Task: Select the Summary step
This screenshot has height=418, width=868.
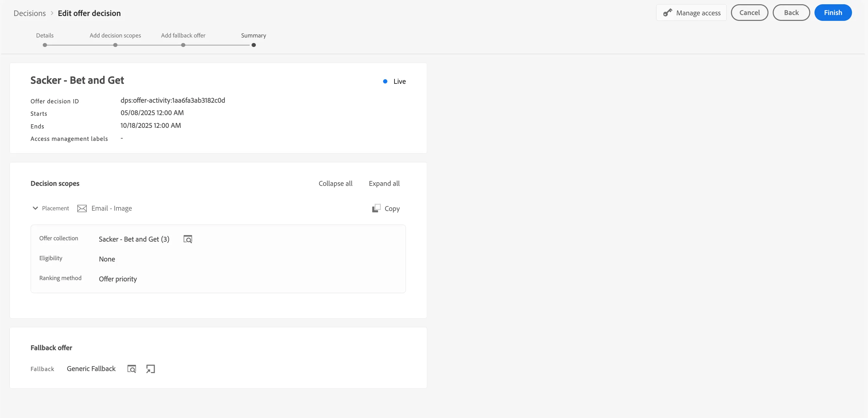Action: coord(254,35)
